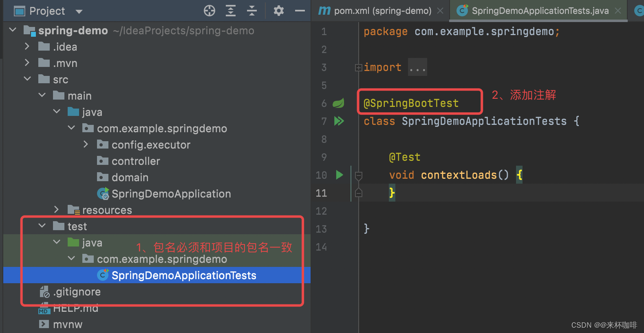Click the SpringDemoApplication class icon
The height and width of the screenshot is (333, 644).
(x=103, y=193)
